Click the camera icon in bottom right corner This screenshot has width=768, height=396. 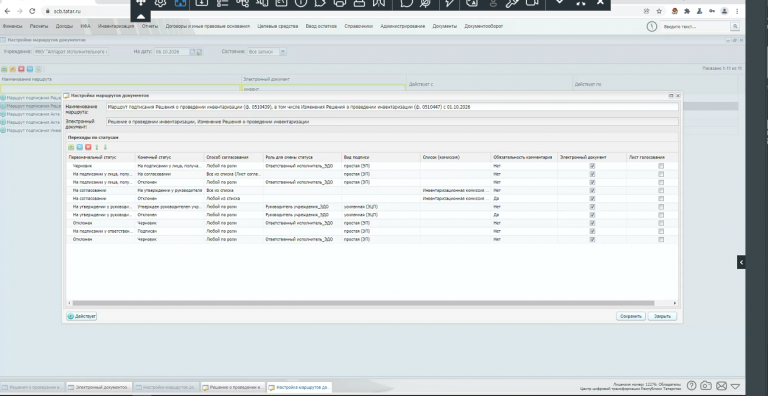706,386
